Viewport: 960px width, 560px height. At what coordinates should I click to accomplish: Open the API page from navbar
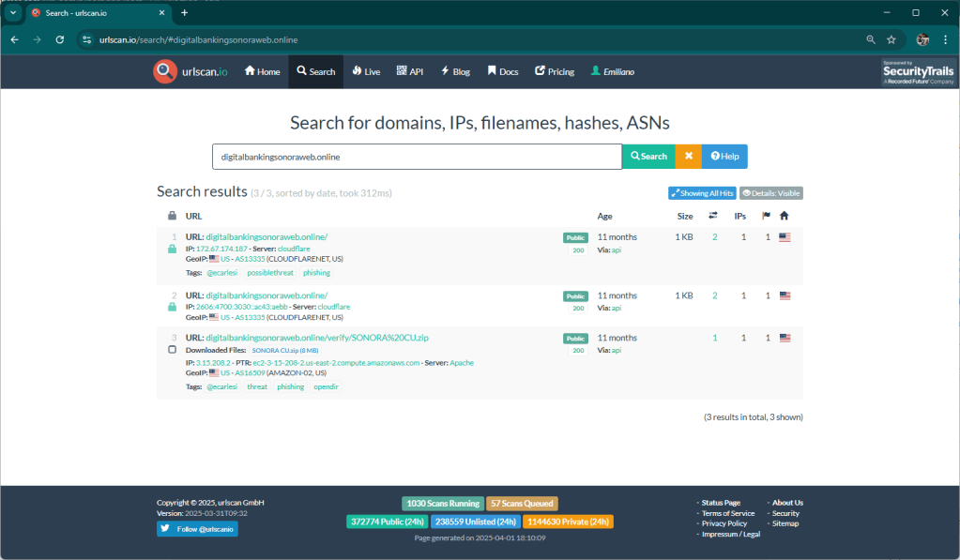(x=410, y=72)
